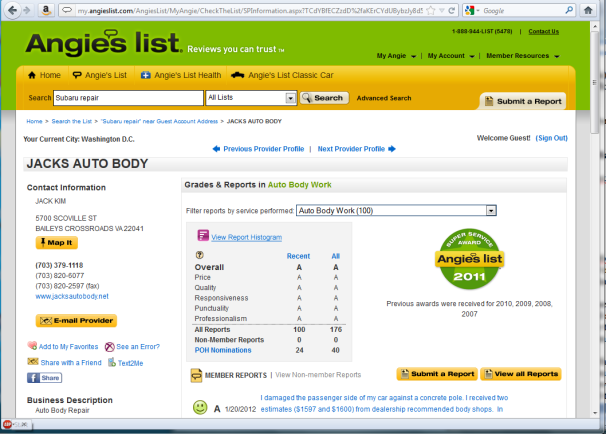
Task: Open the Angie's List Health tab
Action: (181, 75)
